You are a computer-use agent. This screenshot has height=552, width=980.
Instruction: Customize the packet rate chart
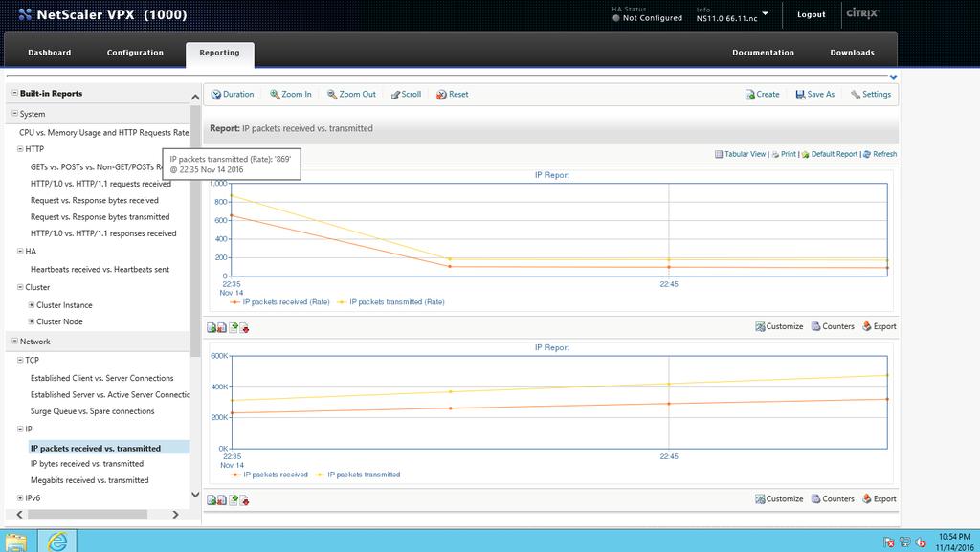click(779, 326)
